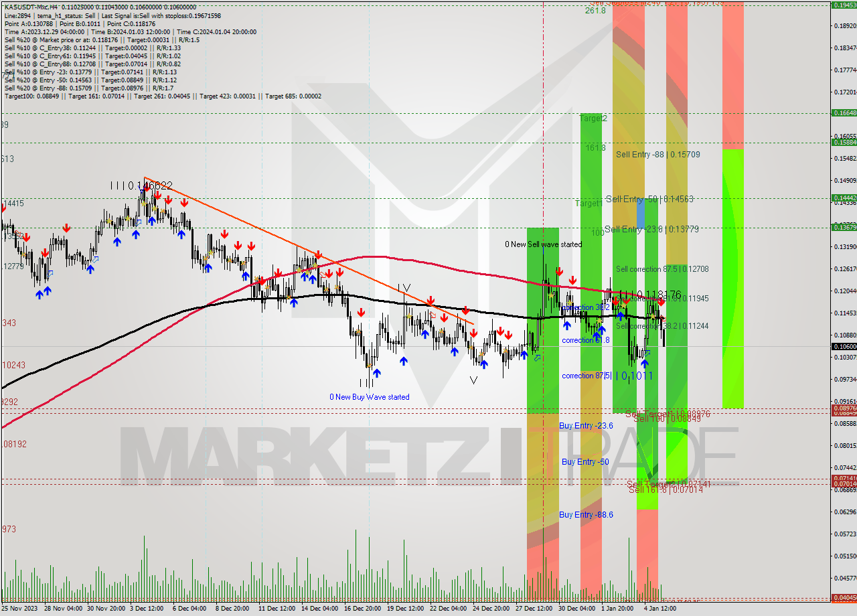Image resolution: width=857 pixels, height=616 pixels.
Task: Click the green 'Target2' fib label
Action: pos(593,119)
